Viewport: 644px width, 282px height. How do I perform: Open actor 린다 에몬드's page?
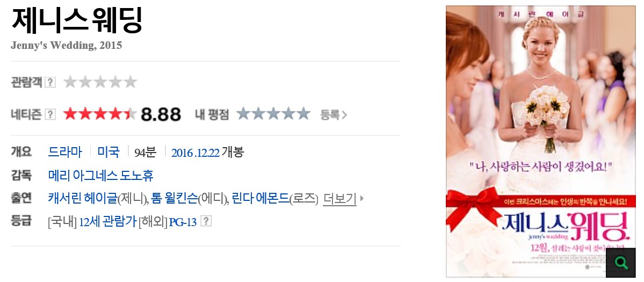[x=261, y=199]
